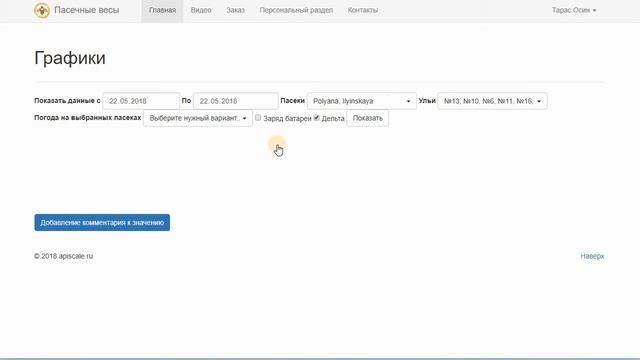Open the Видео menu item
Screen dimensions: 640x360
click(201, 10)
